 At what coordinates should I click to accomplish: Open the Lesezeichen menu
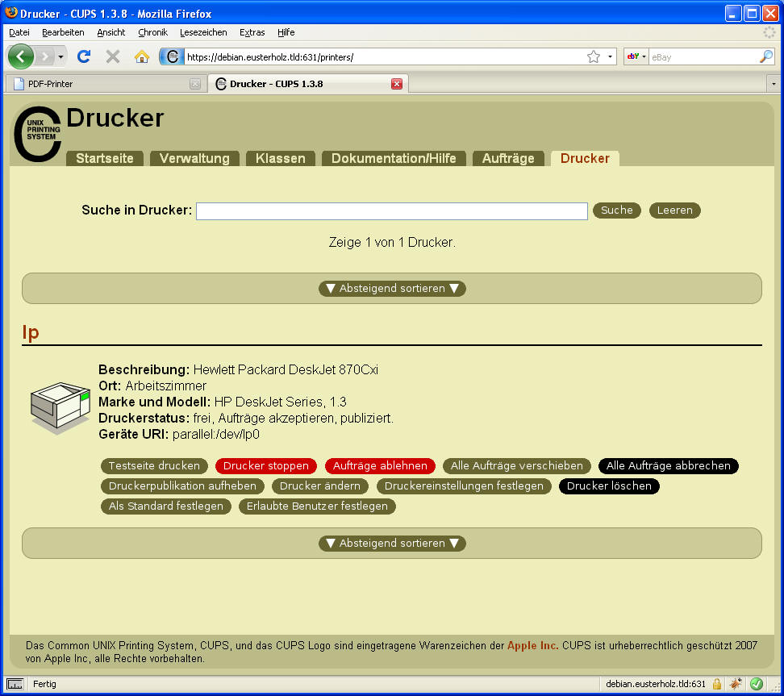[202, 32]
